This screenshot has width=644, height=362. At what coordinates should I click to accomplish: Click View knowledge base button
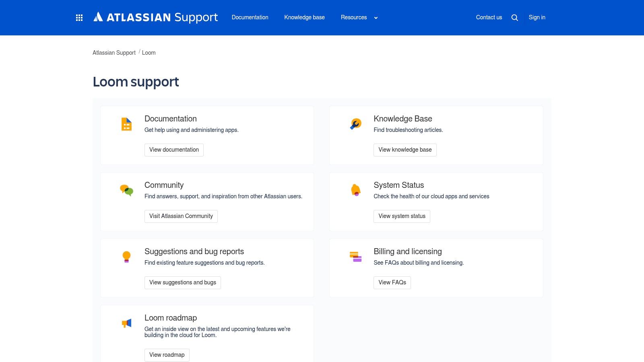[x=405, y=150]
